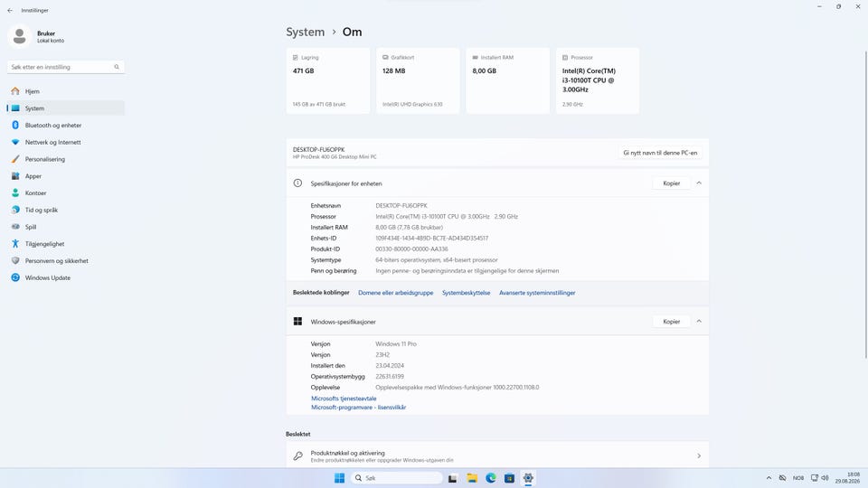Click the network tray icon

[815, 478]
